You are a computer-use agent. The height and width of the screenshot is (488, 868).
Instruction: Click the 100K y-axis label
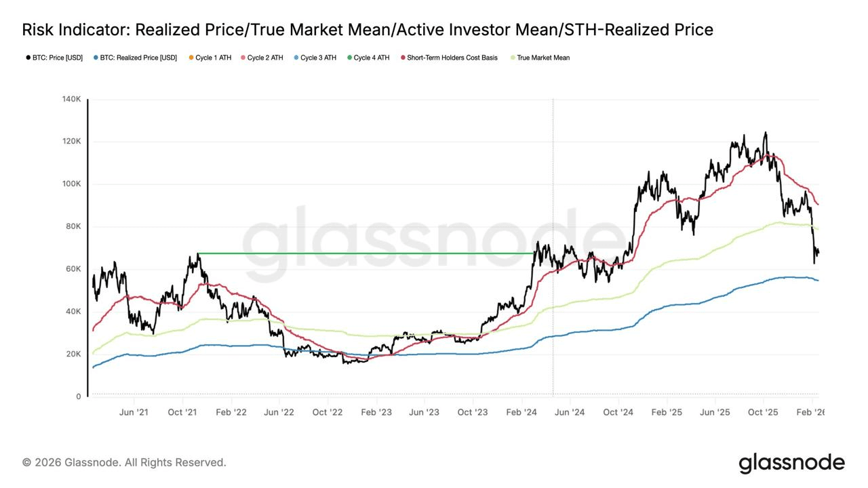click(71, 184)
